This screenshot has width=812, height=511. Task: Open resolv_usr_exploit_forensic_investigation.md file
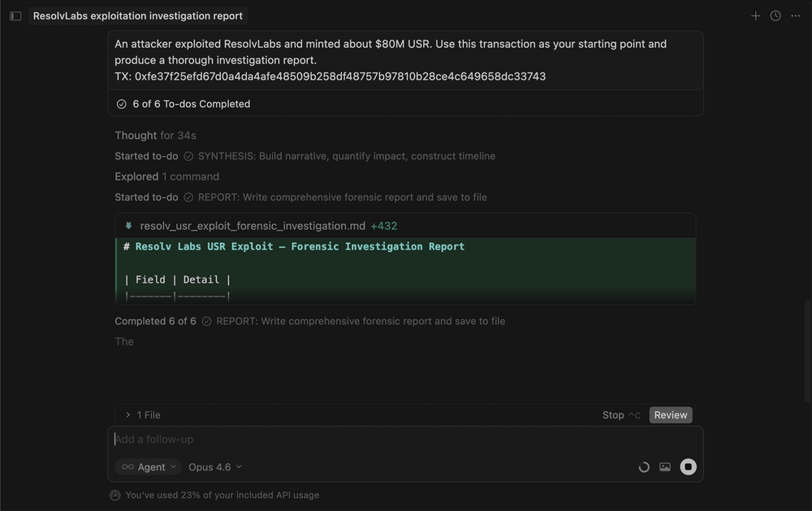(x=253, y=226)
